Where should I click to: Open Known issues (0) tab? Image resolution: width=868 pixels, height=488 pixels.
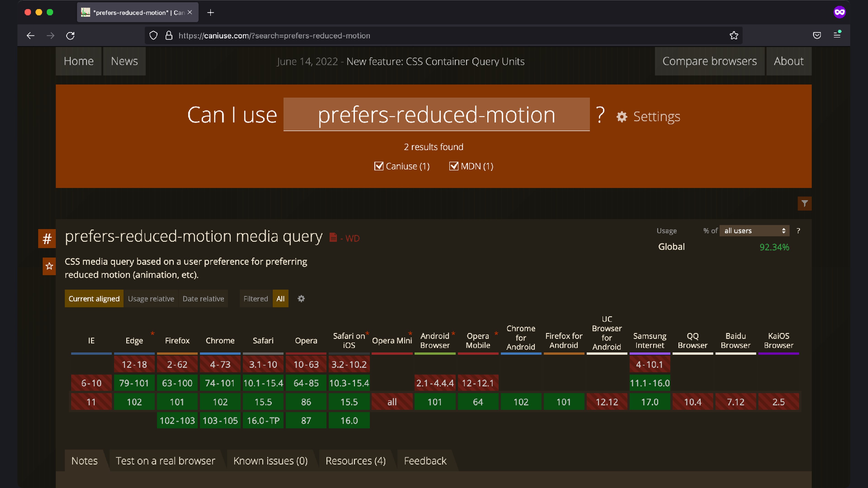click(x=270, y=461)
